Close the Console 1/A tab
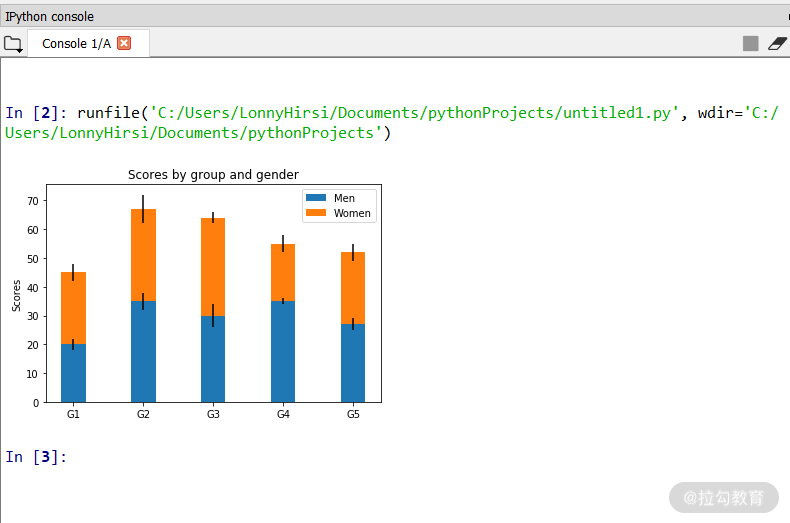 pyautogui.click(x=124, y=43)
